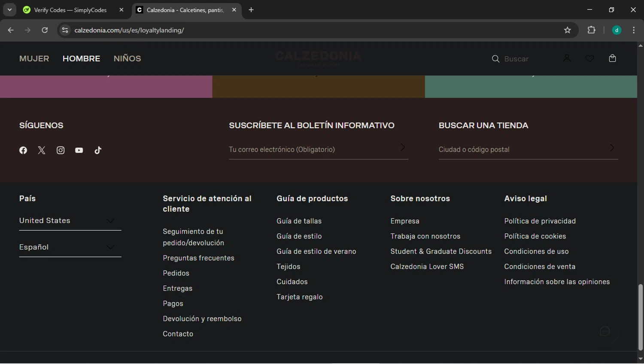The height and width of the screenshot is (364, 644).
Task: Click the browser address bar URL
Action: click(129, 30)
